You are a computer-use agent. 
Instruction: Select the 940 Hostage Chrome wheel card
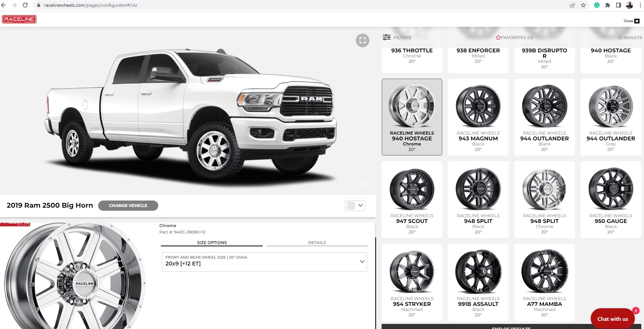point(412,117)
